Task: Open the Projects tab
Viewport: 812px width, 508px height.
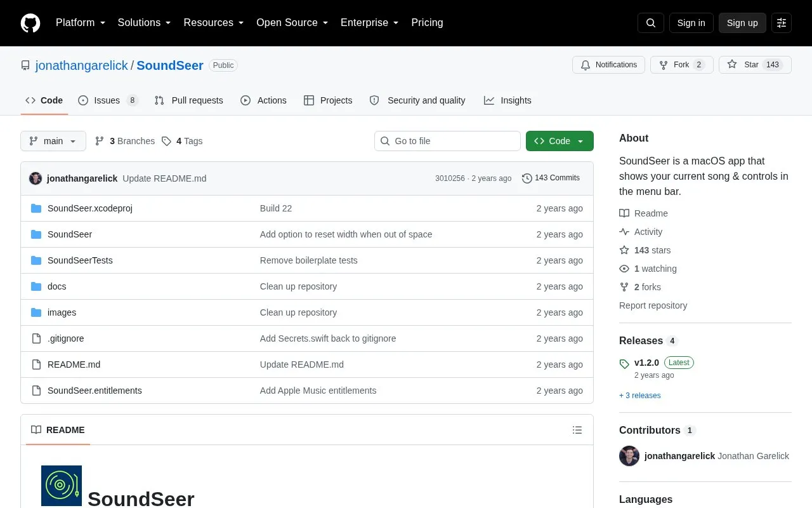Action: coord(328,100)
